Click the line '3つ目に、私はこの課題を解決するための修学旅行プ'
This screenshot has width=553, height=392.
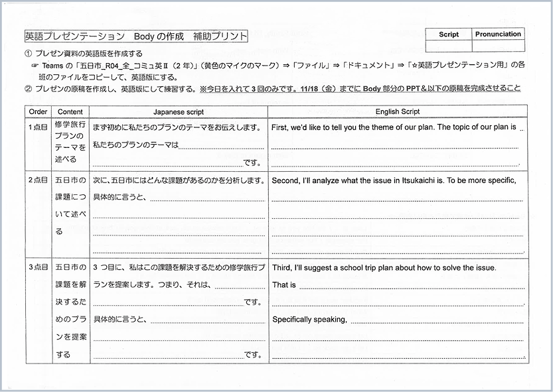[179, 267]
